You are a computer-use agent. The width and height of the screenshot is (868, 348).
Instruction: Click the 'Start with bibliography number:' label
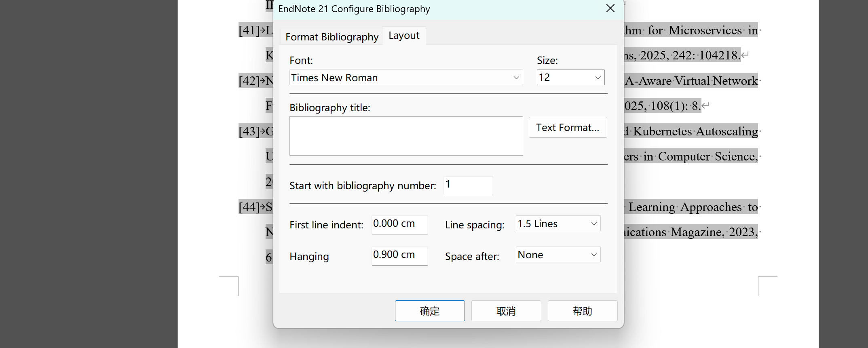[363, 186]
